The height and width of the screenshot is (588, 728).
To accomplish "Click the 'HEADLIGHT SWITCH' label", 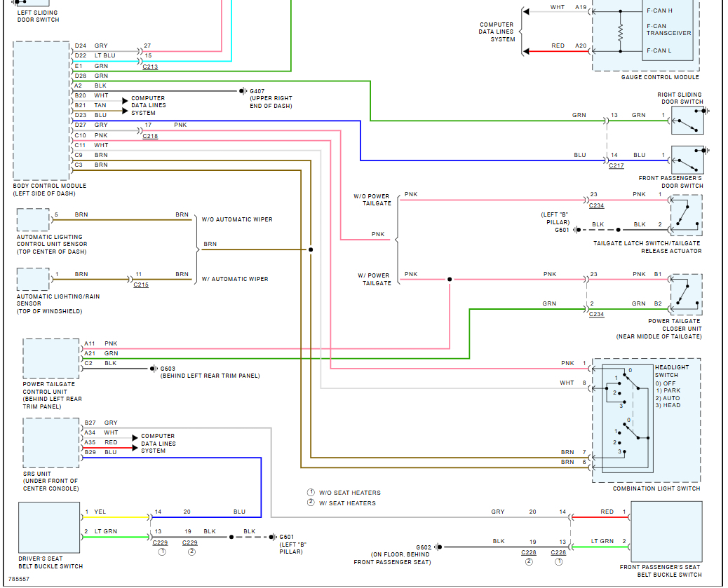I will click(x=672, y=371).
